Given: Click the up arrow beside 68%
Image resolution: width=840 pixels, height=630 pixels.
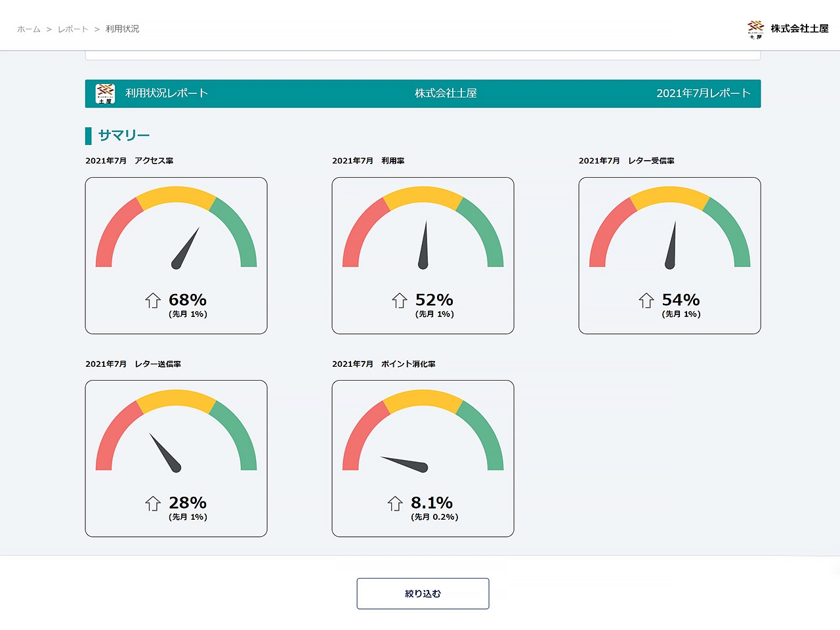Looking at the screenshot, I should click(x=153, y=301).
